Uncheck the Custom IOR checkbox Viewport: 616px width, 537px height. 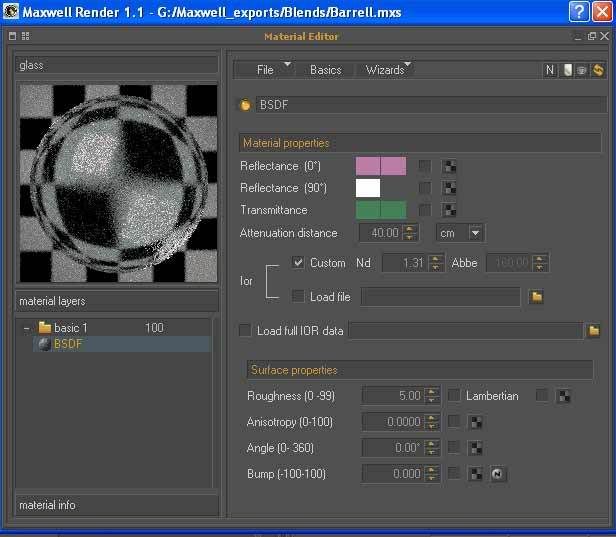point(298,263)
